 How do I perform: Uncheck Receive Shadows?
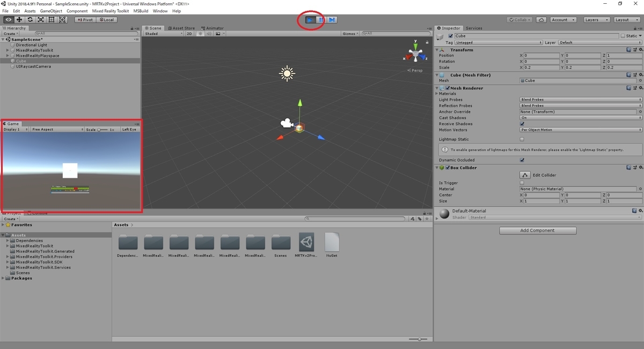pyautogui.click(x=522, y=124)
